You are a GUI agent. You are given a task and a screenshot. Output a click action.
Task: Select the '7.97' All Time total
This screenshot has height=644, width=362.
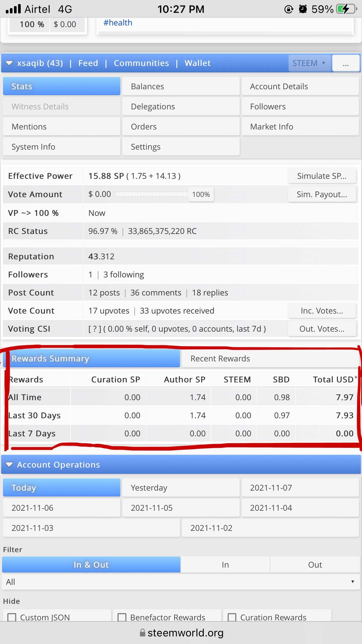click(x=345, y=397)
